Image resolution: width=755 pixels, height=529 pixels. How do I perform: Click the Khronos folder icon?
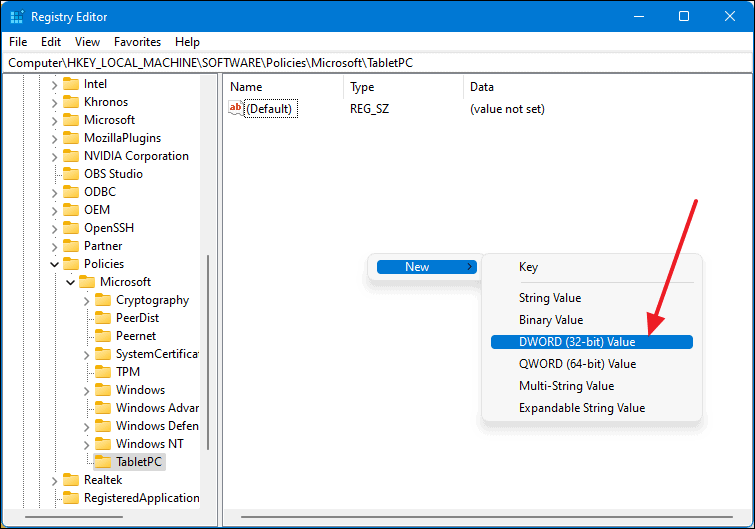[x=71, y=102]
